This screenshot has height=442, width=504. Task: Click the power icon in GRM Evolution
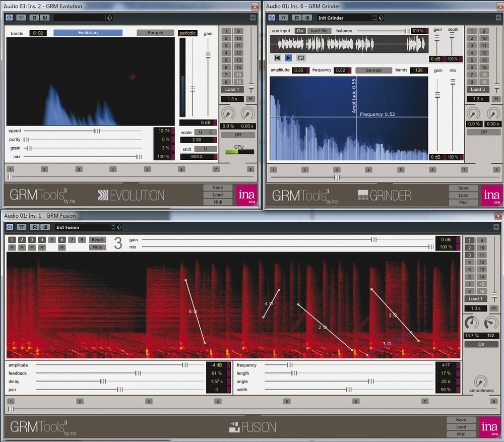(9, 18)
